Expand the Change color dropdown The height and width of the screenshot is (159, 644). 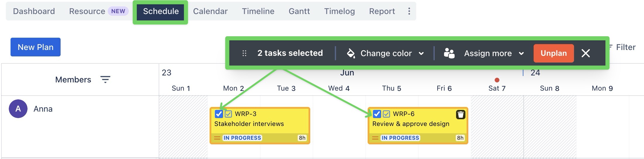click(421, 53)
